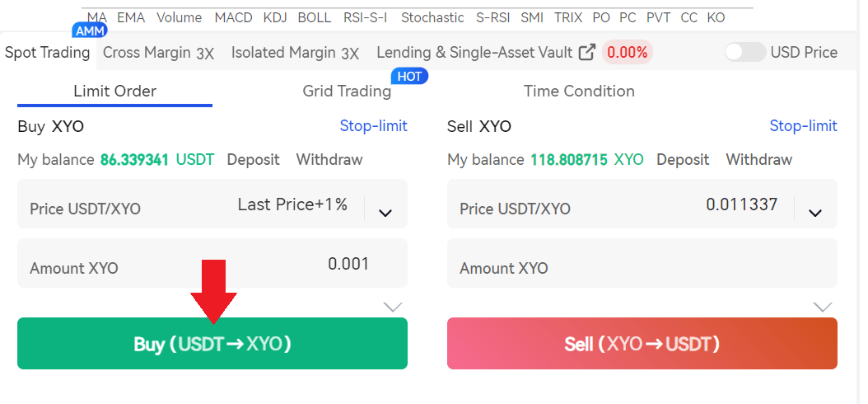Select the MACD indicator
The height and width of the screenshot is (404, 868).
coord(233,17)
